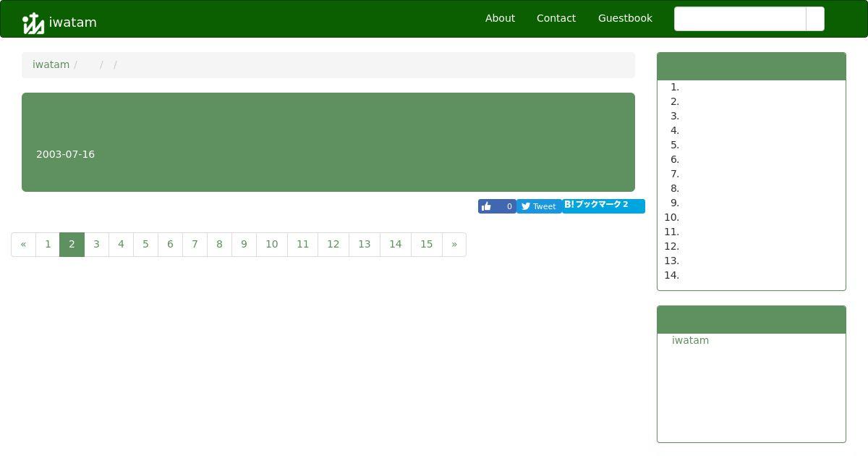868x456 pixels.
Task: Go to previous page with « arrow
Action: point(23,244)
